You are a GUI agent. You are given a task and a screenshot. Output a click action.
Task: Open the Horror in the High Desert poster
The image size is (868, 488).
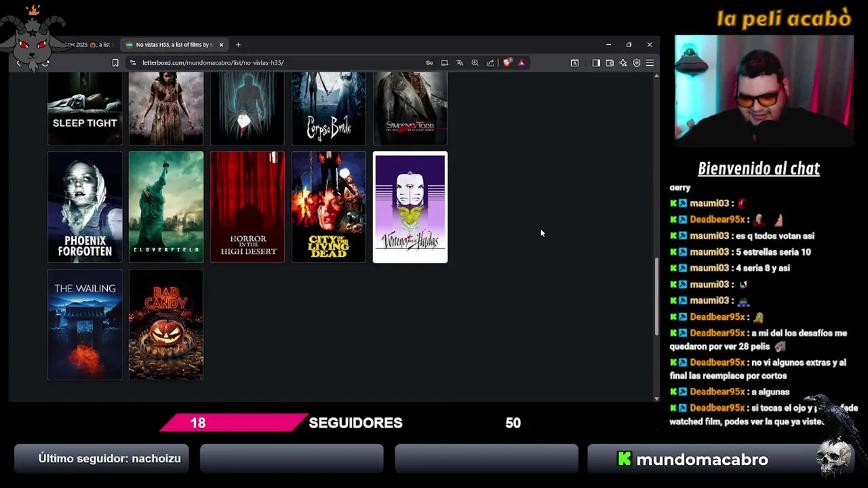coord(248,207)
